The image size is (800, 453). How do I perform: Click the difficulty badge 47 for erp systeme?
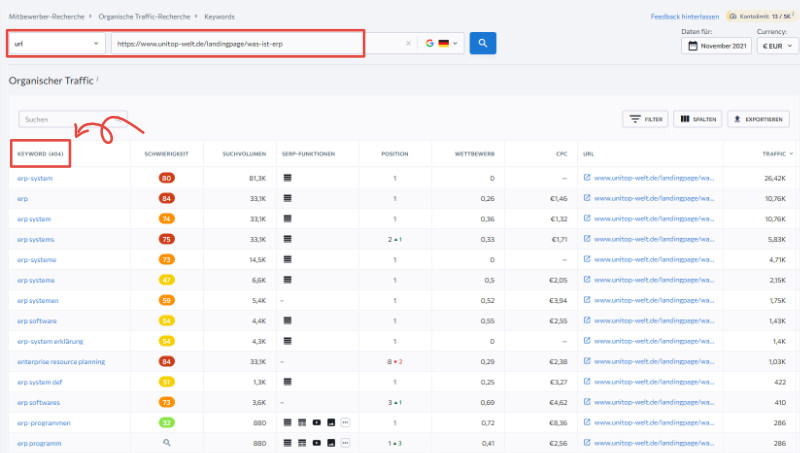click(166, 280)
